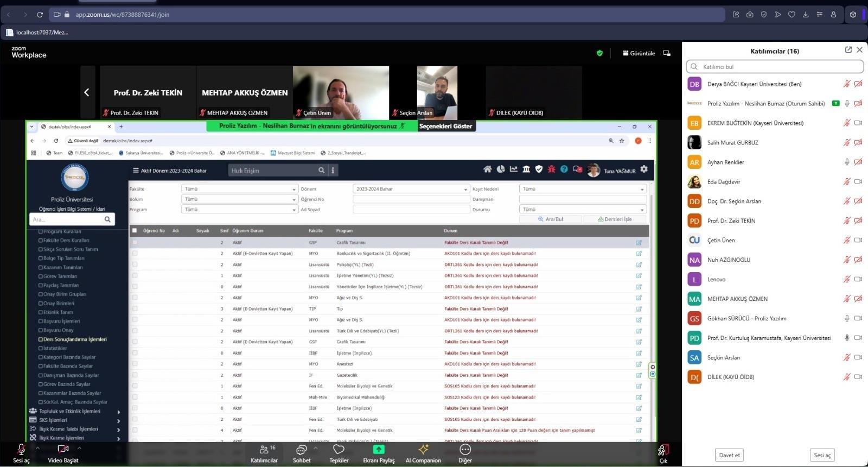Check the Moleküler Biyoloji ve Genetik SOS105 row checkbox
The image size is (868, 467).
[x=135, y=386]
